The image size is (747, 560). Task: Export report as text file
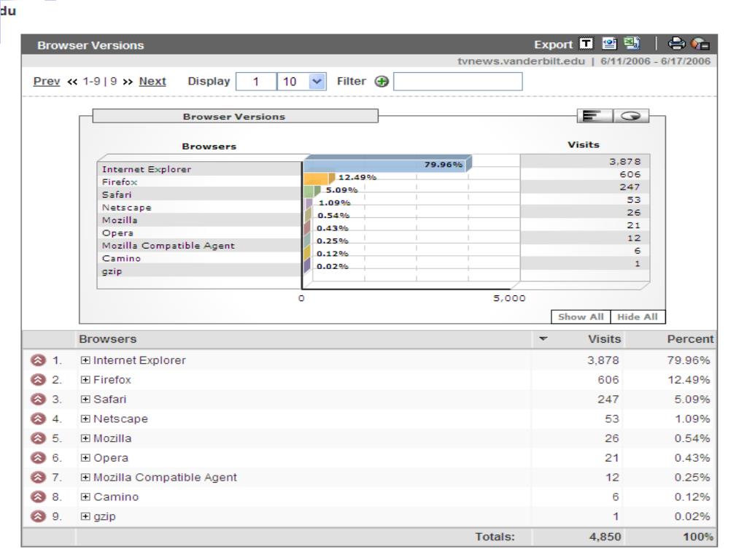pyautogui.click(x=586, y=44)
